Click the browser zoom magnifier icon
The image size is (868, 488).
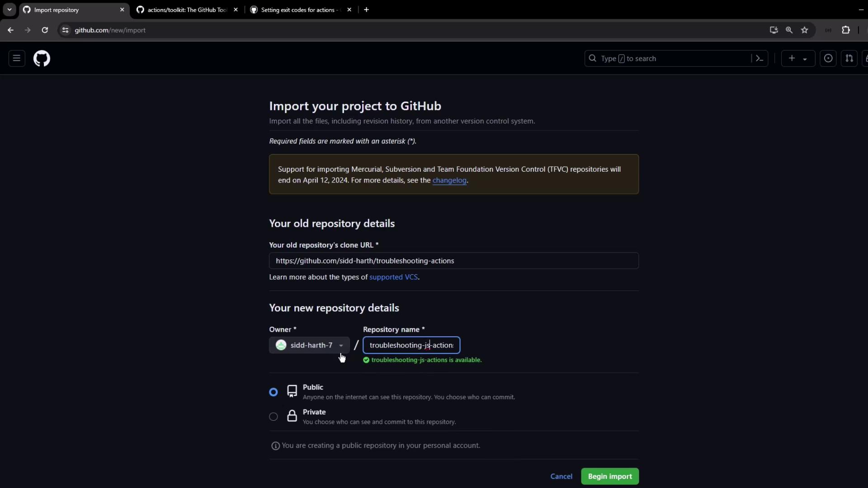point(789,30)
